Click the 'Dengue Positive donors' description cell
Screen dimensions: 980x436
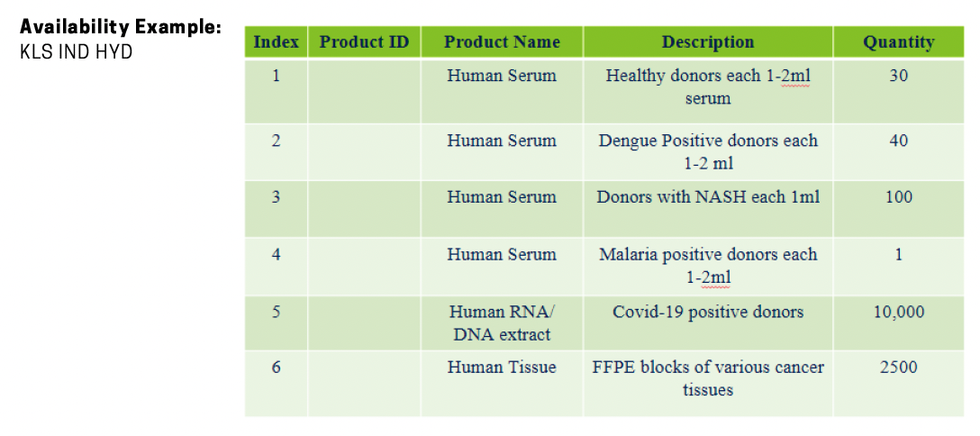tap(708, 151)
